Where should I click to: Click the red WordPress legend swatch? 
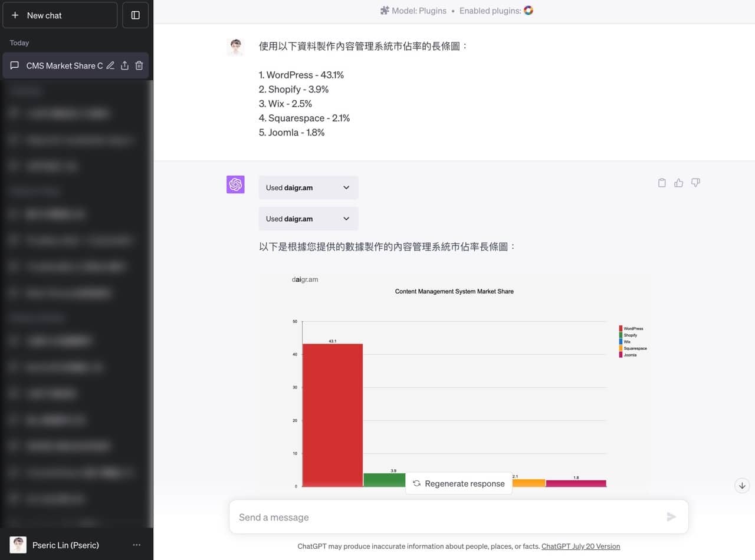(621, 328)
